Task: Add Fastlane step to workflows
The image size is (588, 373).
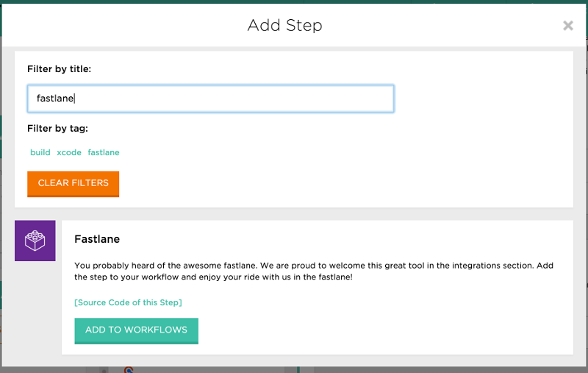Action: [136, 330]
